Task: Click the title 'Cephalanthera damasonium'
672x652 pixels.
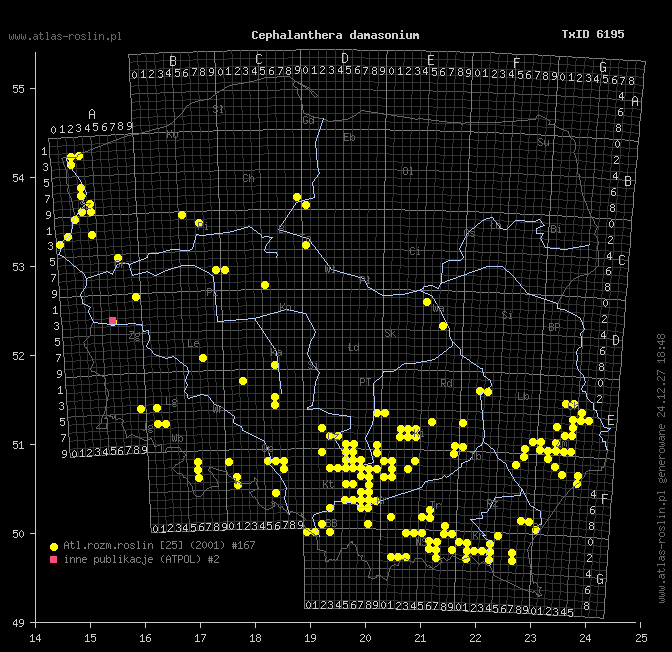Action: pyautogui.click(x=335, y=35)
